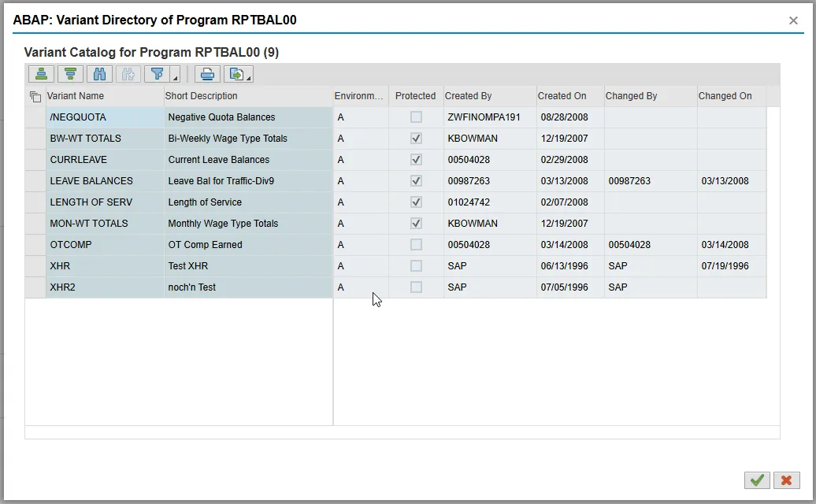This screenshot has width=816, height=504.
Task: Expand the export options dropdown arrow
Action: coord(249,77)
